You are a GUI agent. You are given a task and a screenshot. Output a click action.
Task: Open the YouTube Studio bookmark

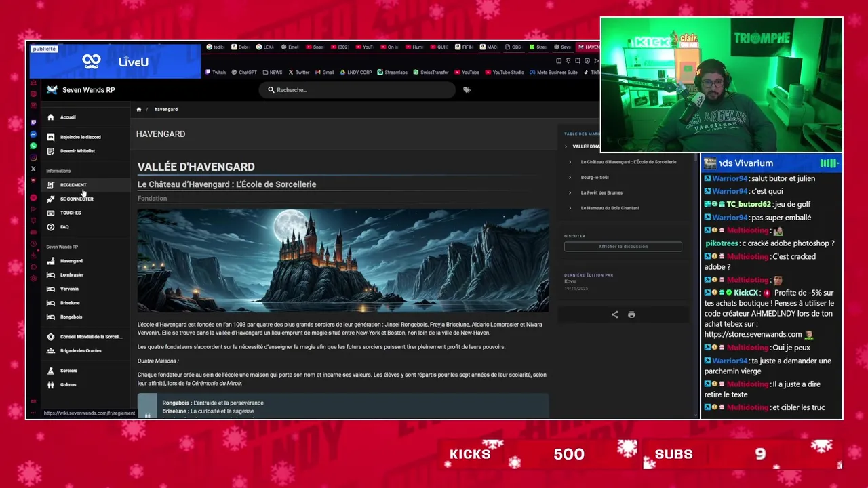point(504,73)
